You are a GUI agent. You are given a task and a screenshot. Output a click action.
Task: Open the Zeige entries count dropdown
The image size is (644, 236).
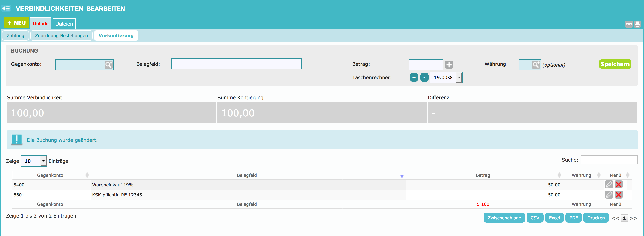(33, 161)
